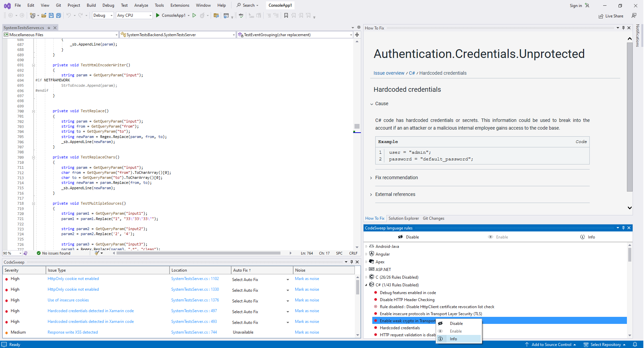
Task: Open the Debug configuration dropdown
Action: [x=103, y=15]
